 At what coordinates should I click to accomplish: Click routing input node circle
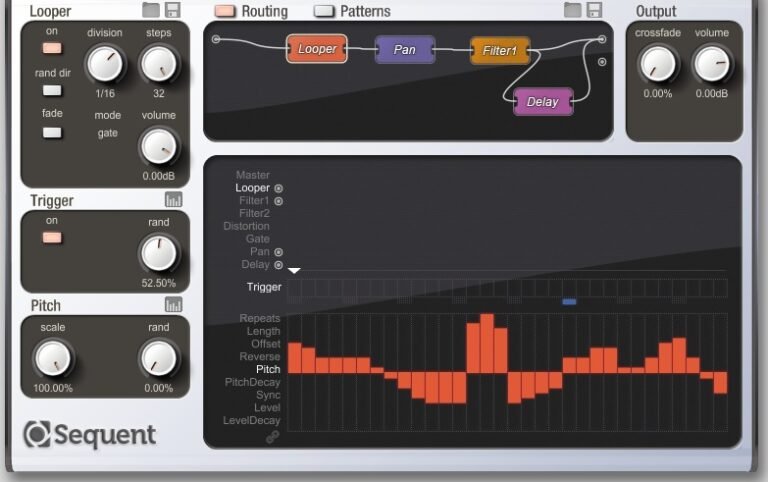click(216, 39)
